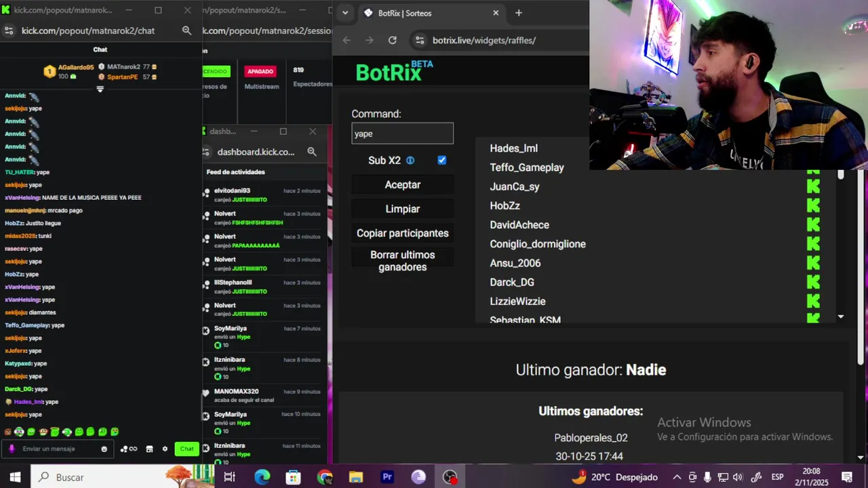Click the purple microphone icon in chat
This screenshot has height=488, width=868.
tap(12, 449)
